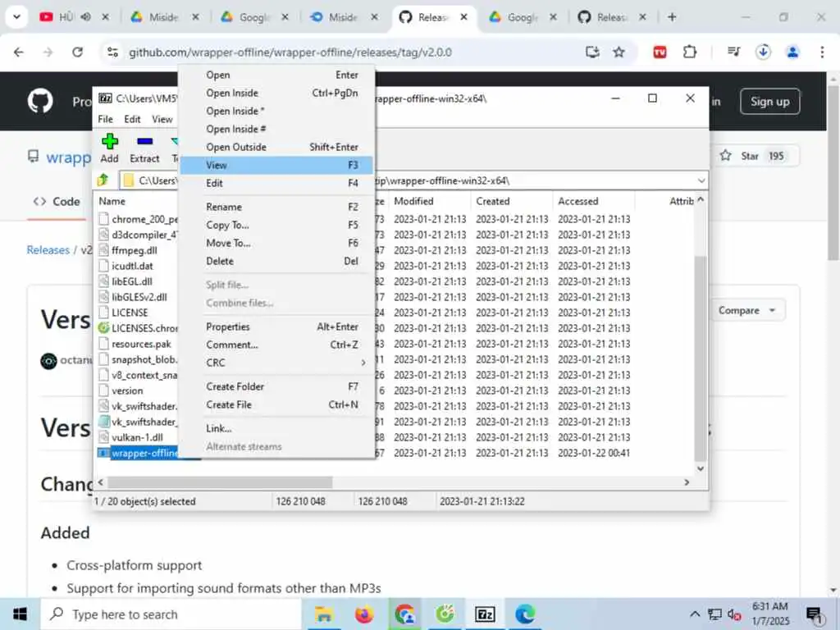Image resolution: width=840 pixels, height=630 pixels.
Task: Click the green Add button in 7-Zip
Action: 109,148
